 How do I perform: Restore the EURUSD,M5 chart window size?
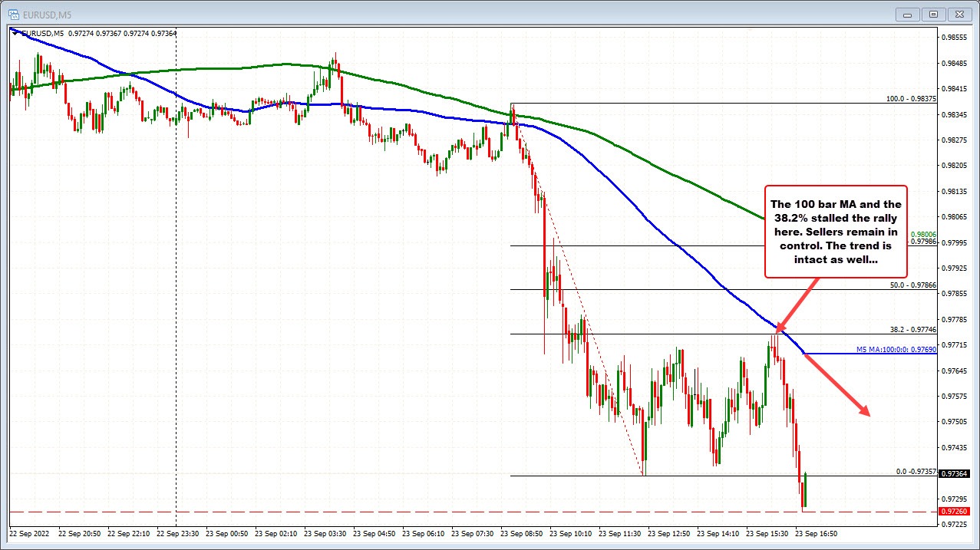pos(932,14)
